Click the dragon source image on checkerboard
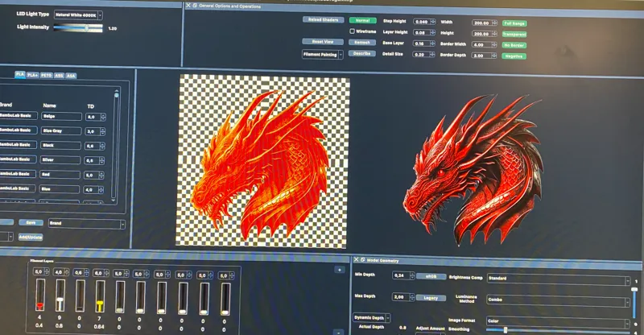 click(x=263, y=162)
